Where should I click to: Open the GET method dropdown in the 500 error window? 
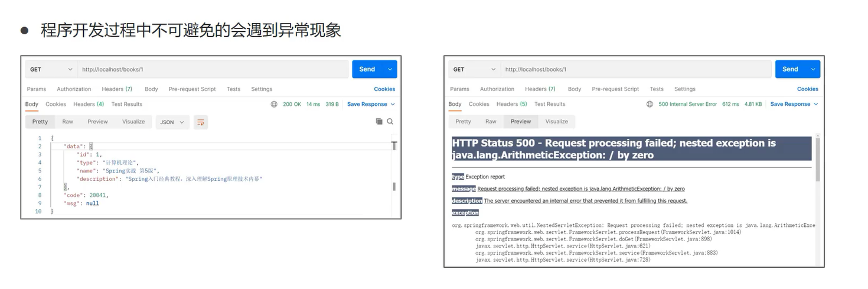[475, 69]
